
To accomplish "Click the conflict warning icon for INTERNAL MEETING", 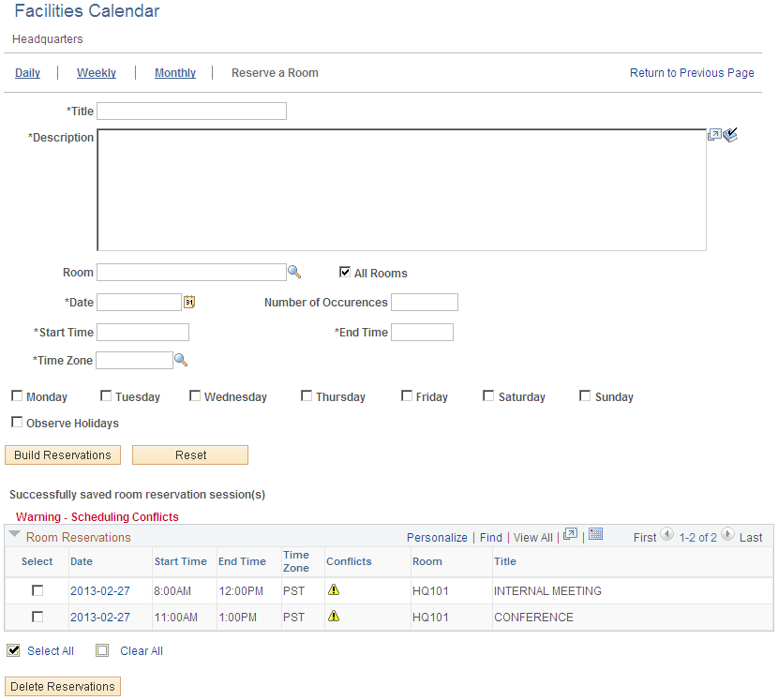I will coord(334,589).
